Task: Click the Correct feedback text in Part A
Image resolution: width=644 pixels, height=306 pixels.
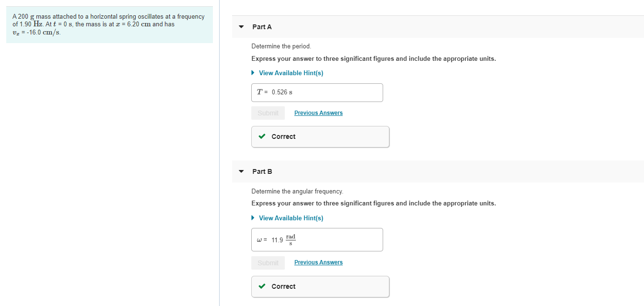Action: [x=283, y=136]
